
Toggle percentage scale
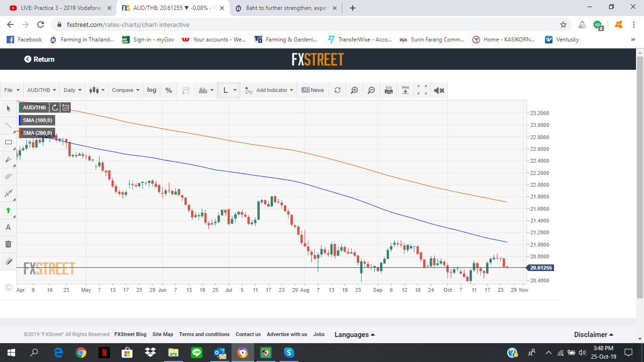169,90
